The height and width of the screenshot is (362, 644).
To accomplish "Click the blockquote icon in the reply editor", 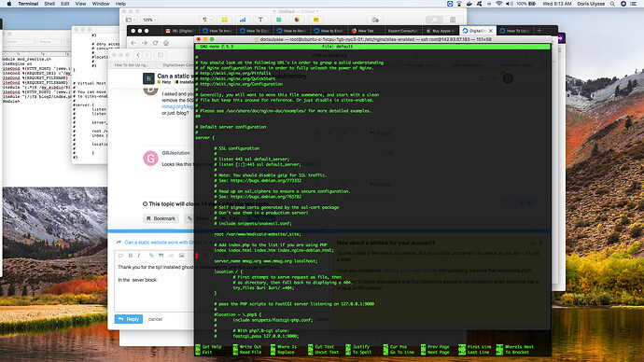I will [x=161, y=256].
